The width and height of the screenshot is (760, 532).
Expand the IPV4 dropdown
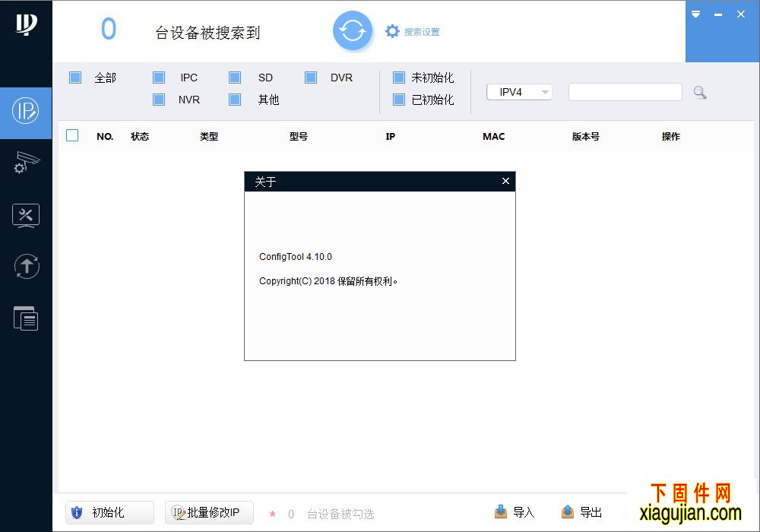point(519,92)
